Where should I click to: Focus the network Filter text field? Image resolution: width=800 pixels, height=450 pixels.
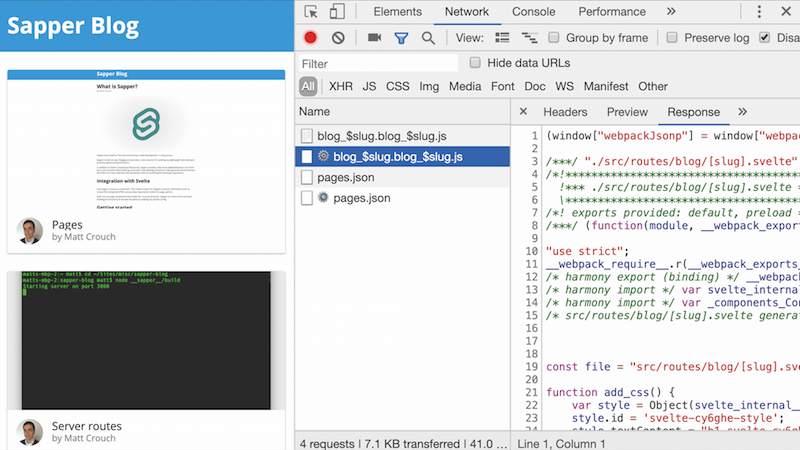pos(378,63)
